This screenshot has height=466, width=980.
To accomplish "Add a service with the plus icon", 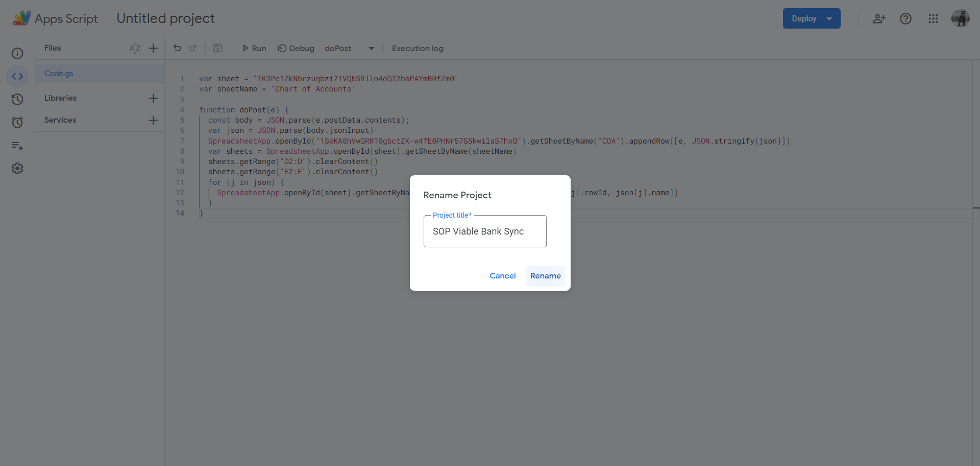I will point(153,120).
